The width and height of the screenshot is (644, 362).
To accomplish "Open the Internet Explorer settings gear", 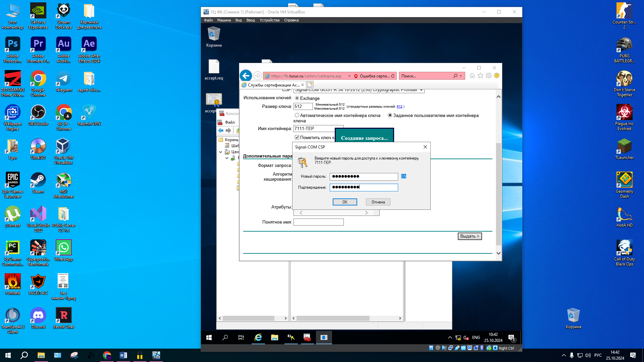I will [489, 76].
